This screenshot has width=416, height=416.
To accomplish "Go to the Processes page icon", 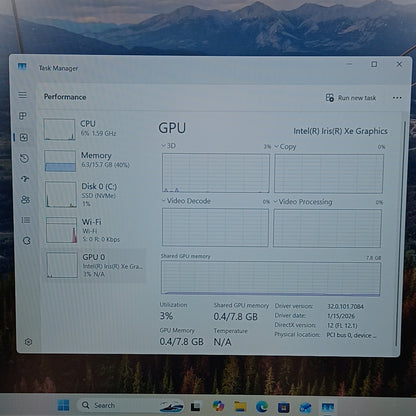I will click(x=23, y=116).
